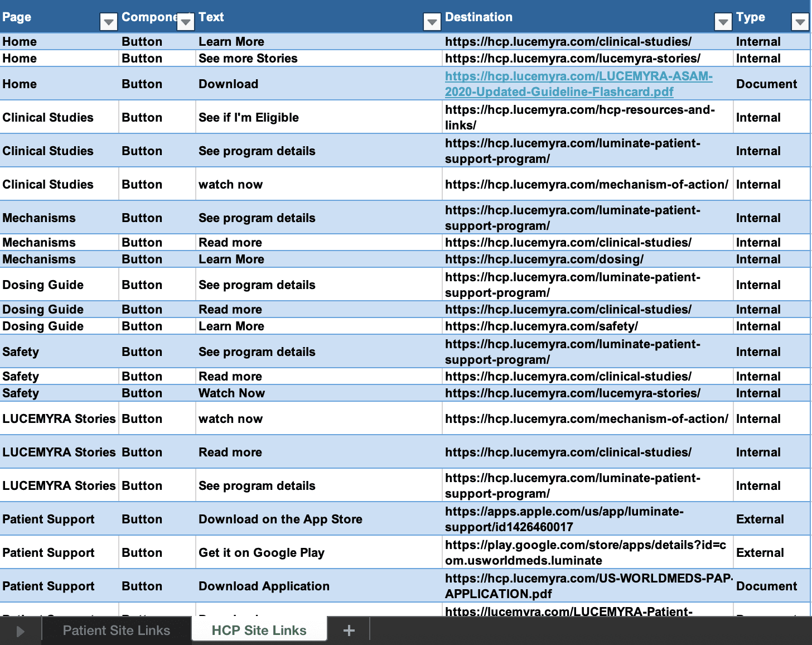Open the Text column filter dropdown

coord(432,22)
